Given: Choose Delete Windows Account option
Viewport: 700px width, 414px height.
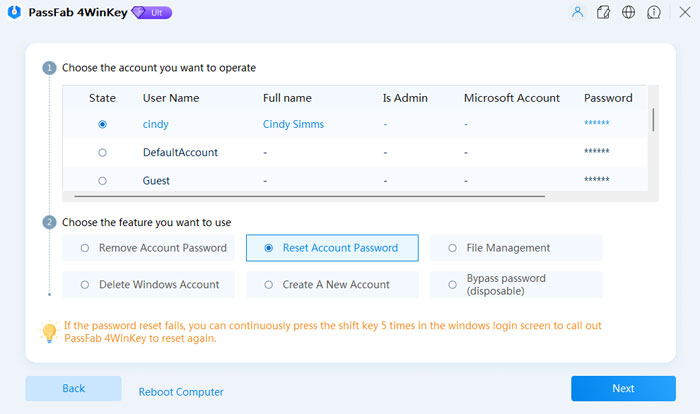Looking at the screenshot, I should (148, 284).
